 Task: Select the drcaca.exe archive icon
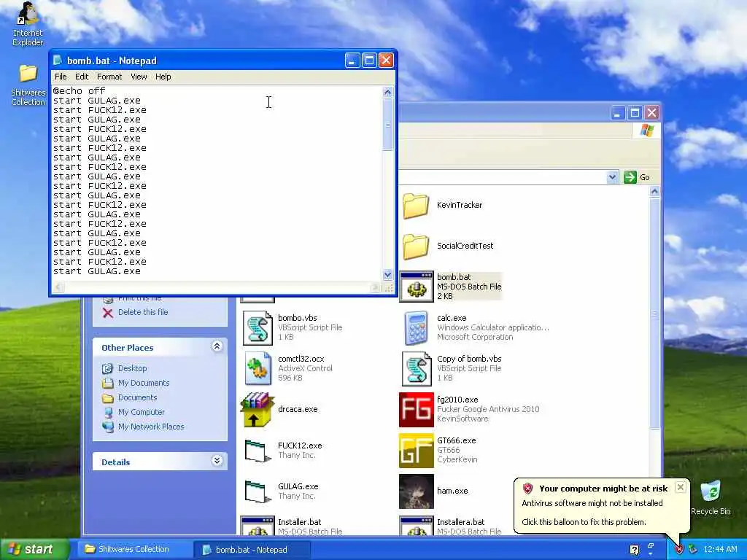click(x=258, y=410)
